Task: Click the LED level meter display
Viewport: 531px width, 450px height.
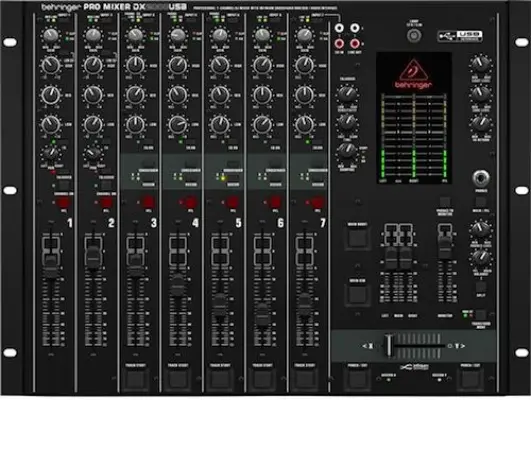Action: 414,136
